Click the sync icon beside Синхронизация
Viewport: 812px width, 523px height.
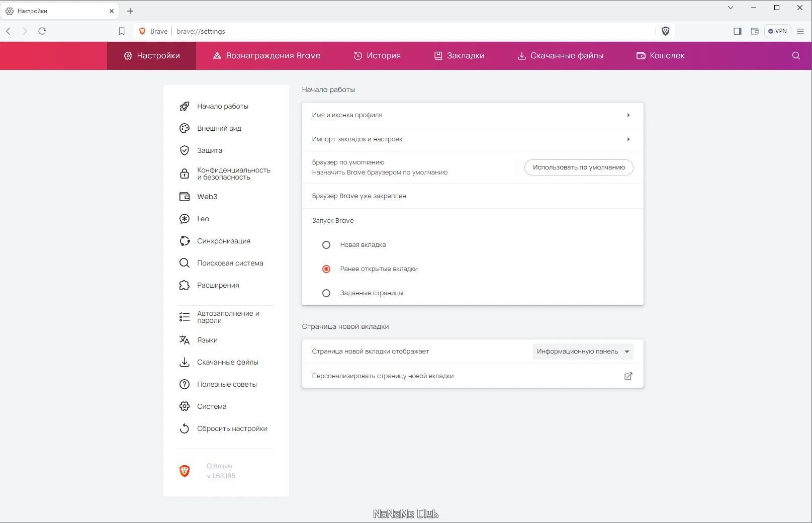(x=185, y=241)
